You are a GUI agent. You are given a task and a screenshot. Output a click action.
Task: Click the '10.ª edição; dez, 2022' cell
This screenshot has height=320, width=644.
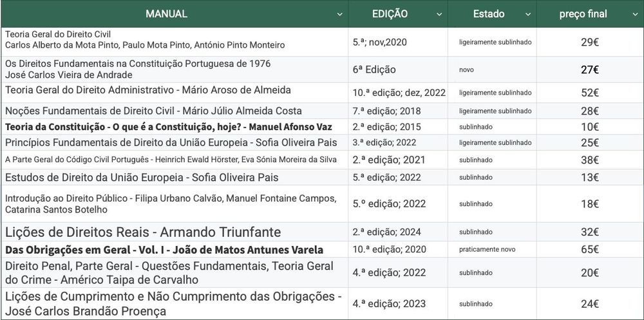399,93
